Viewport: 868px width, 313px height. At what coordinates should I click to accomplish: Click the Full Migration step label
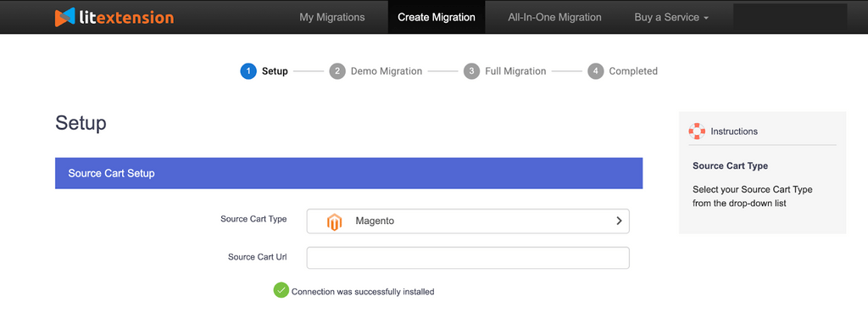515,71
